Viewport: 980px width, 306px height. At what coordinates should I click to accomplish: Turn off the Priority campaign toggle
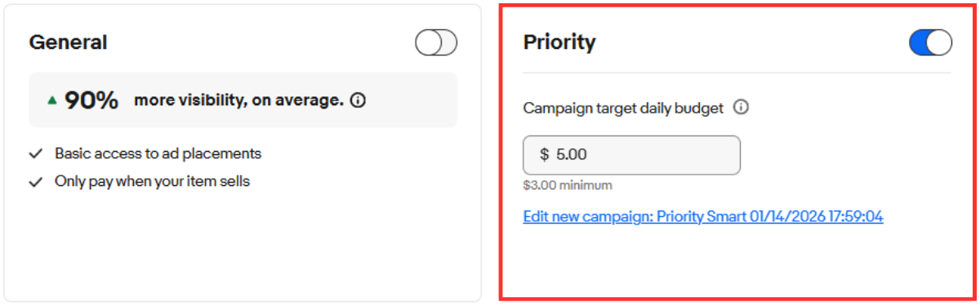(930, 42)
